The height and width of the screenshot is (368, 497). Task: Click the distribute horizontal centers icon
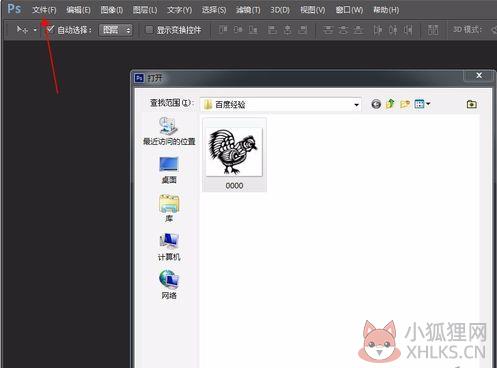[x=393, y=30]
